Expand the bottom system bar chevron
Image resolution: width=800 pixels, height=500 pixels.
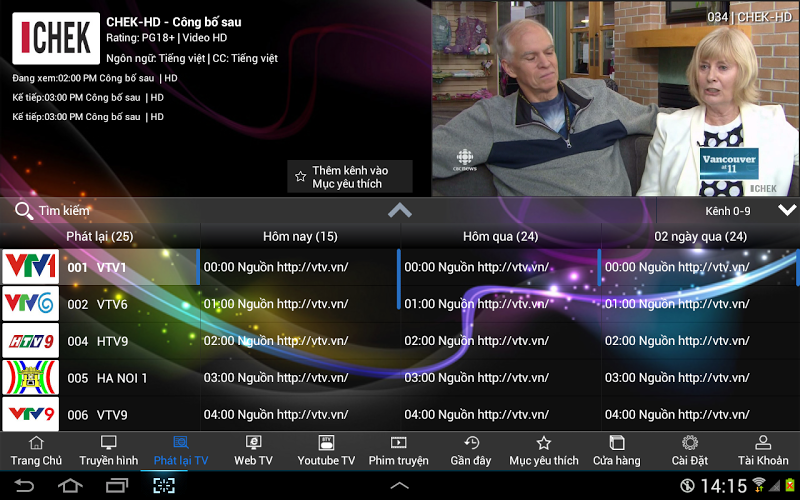coord(399,485)
